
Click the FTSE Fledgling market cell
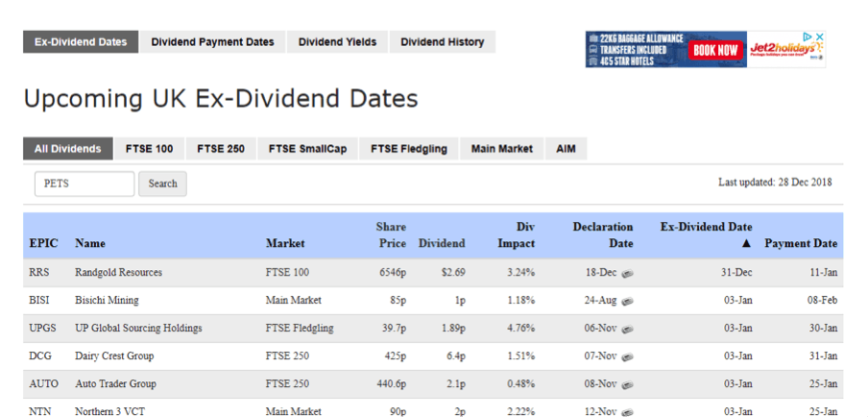tap(300, 329)
